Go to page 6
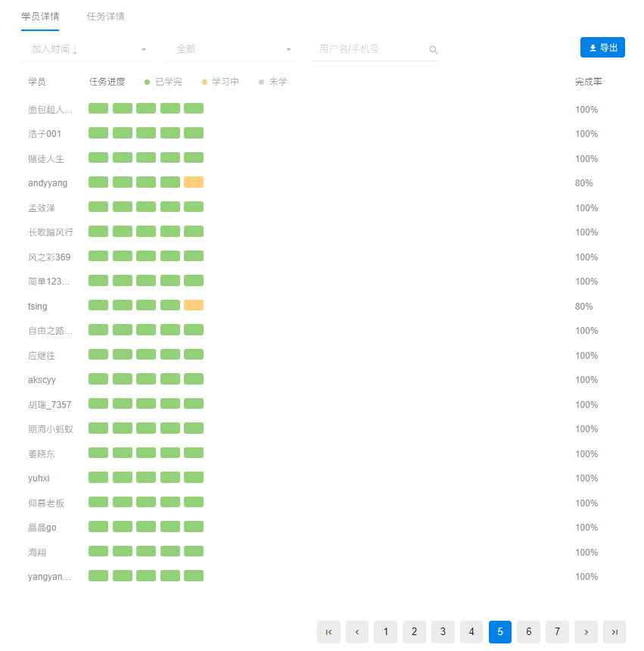This screenshot has width=644, height=651. 529,632
